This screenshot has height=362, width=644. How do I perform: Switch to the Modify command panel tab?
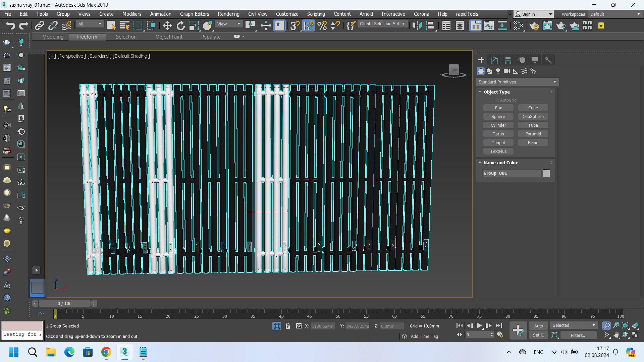coord(494,60)
